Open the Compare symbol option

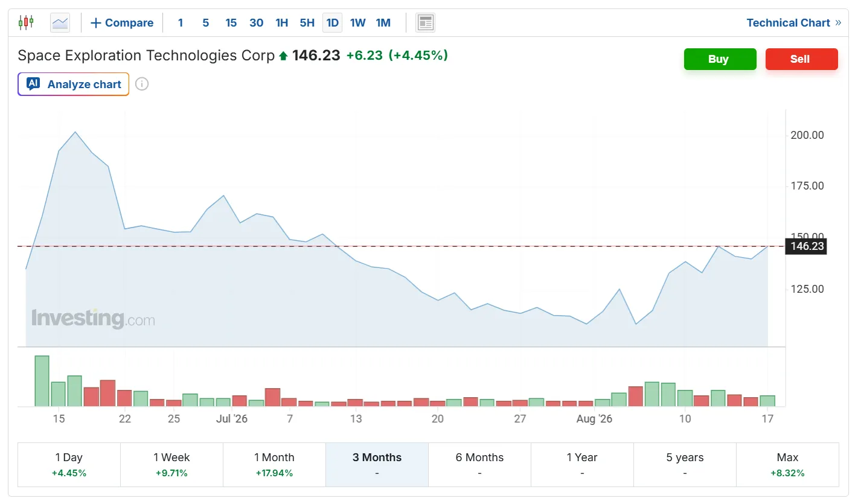[x=122, y=23]
